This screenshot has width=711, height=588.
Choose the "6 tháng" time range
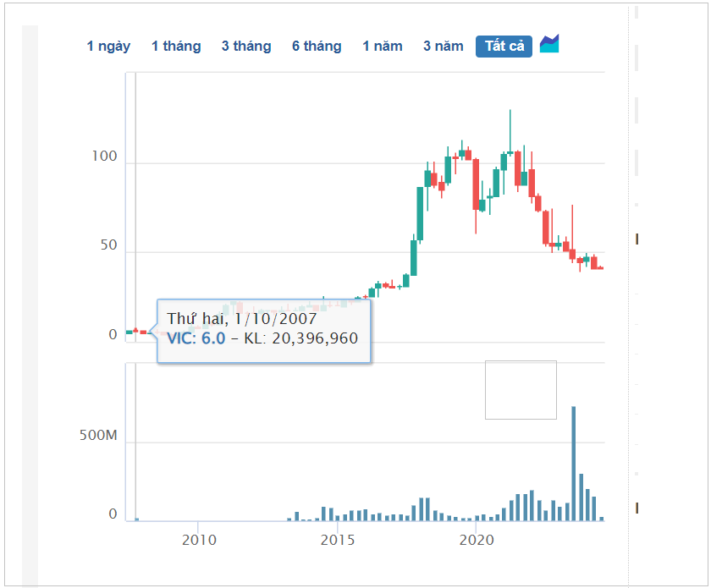(317, 46)
